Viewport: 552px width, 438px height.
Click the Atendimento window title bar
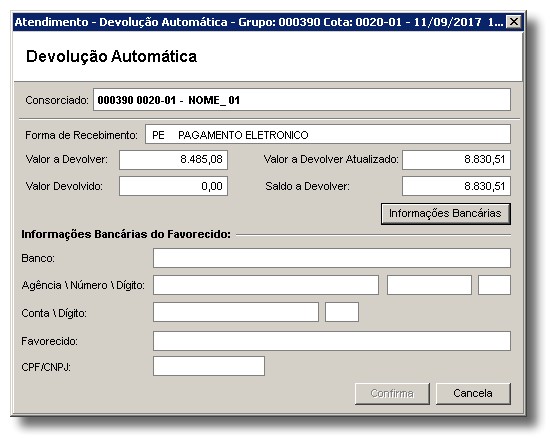coord(259,22)
